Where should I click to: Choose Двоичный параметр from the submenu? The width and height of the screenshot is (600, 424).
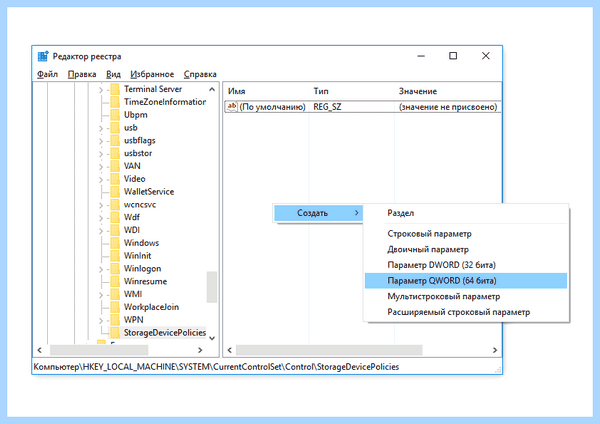(x=466, y=249)
